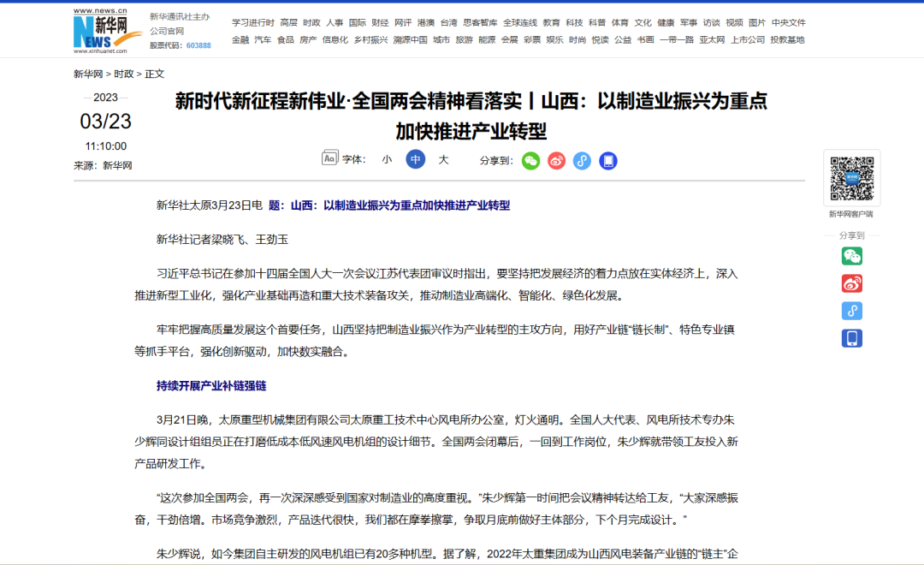Share the article to WeChat
Screen dimensions: 924x565
[530, 160]
